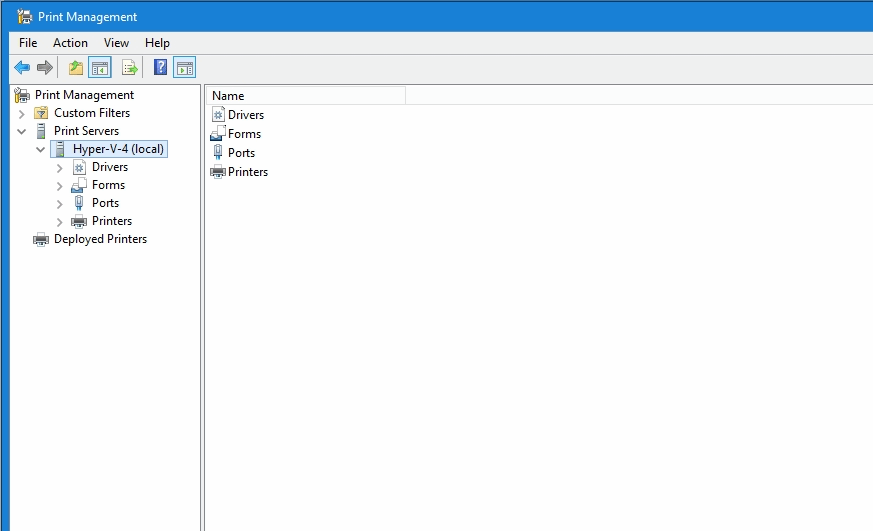This screenshot has width=873, height=531.
Task: Expand the Ports tree node
Action: 60,204
